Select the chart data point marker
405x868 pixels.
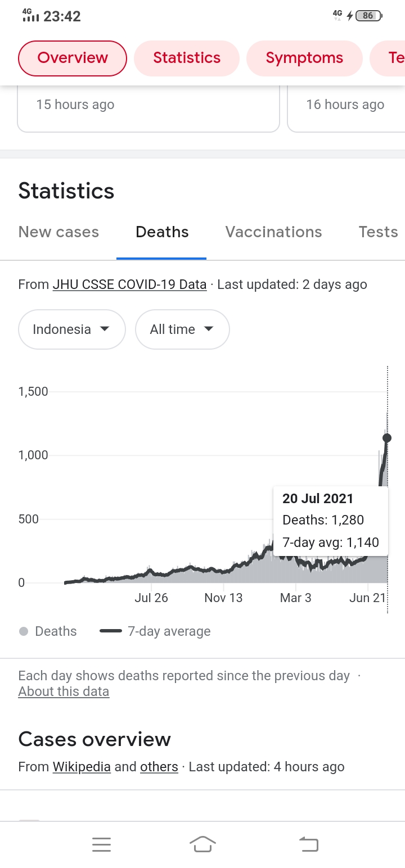click(x=387, y=438)
